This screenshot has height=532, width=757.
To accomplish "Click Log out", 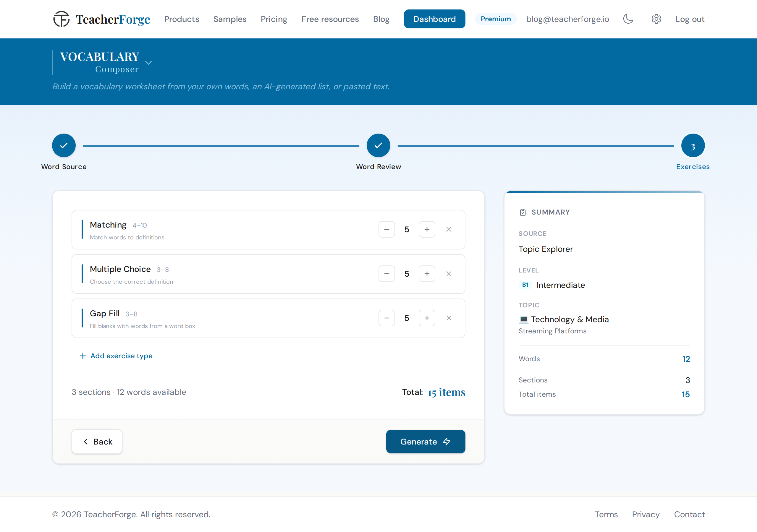I will click(x=690, y=19).
